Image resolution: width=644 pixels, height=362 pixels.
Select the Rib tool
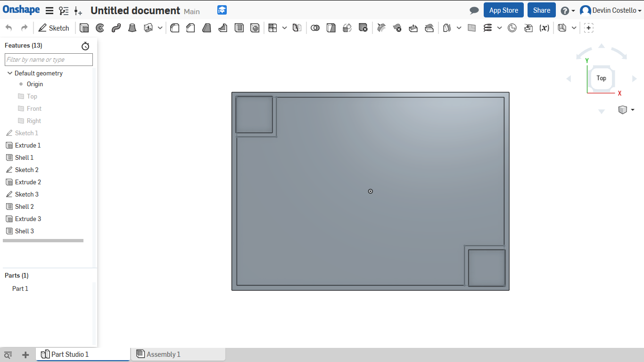(x=223, y=28)
